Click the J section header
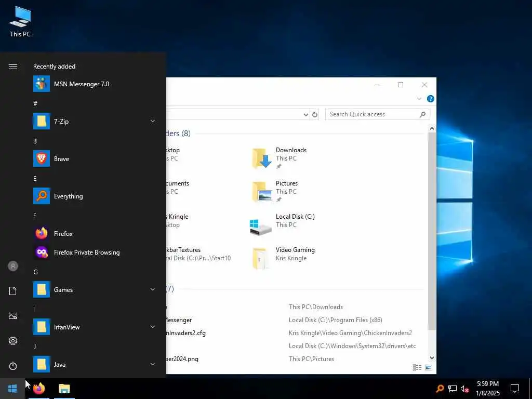The height and width of the screenshot is (399, 532). (x=35, y=347)
